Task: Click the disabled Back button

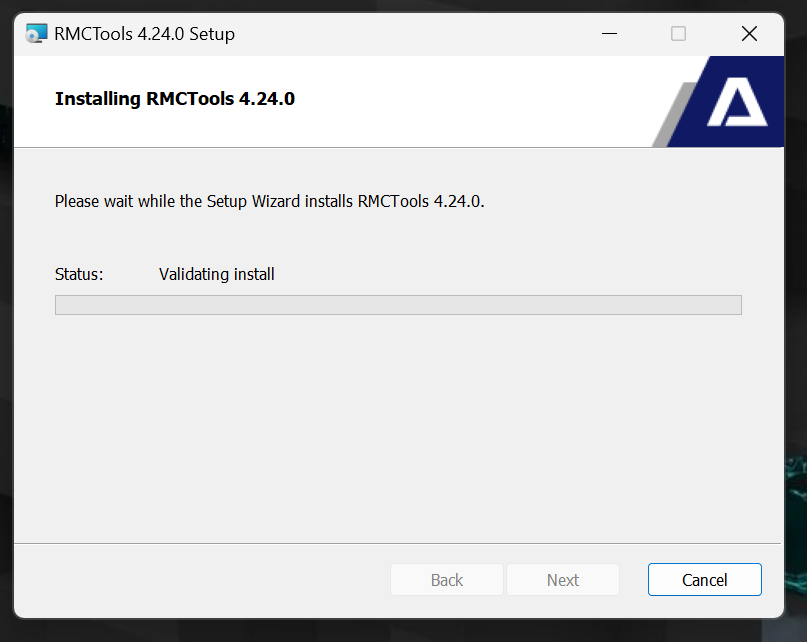Action: tap(447, 580)
